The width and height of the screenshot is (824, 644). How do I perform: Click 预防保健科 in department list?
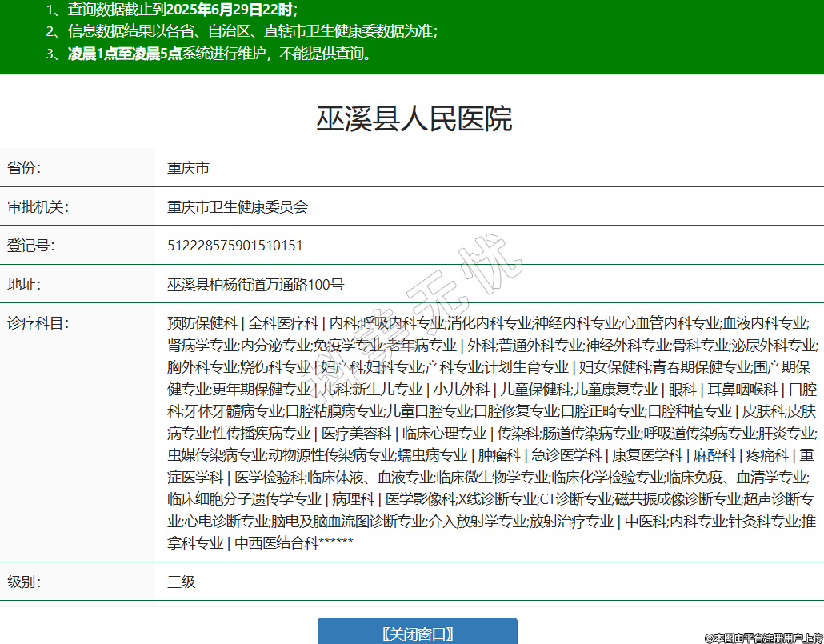(x=202, y=323)
